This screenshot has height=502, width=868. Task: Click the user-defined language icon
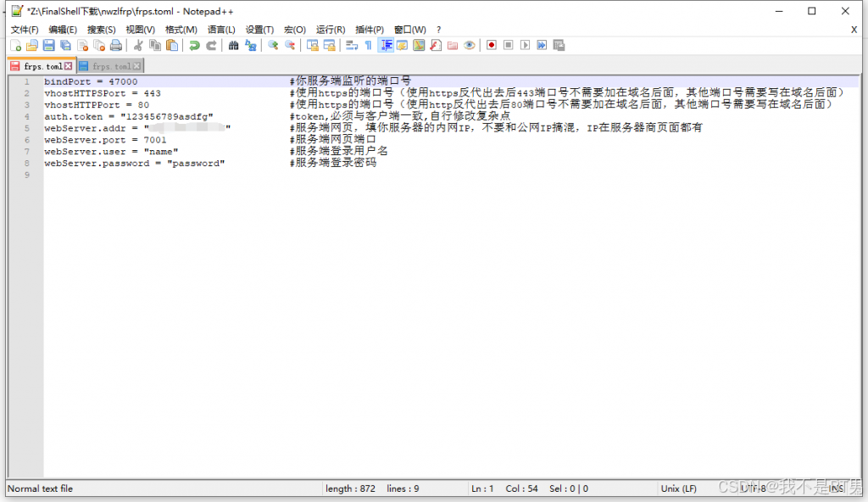[403, 46]
